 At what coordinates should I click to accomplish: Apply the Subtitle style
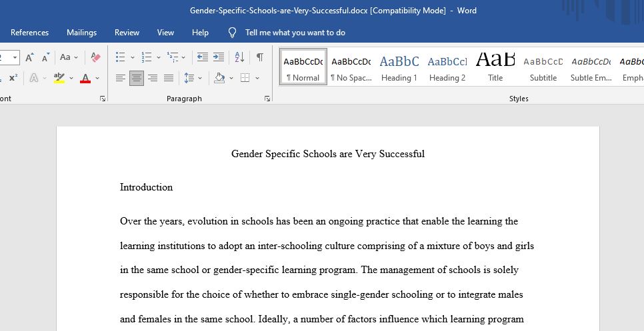pos(543,67)
